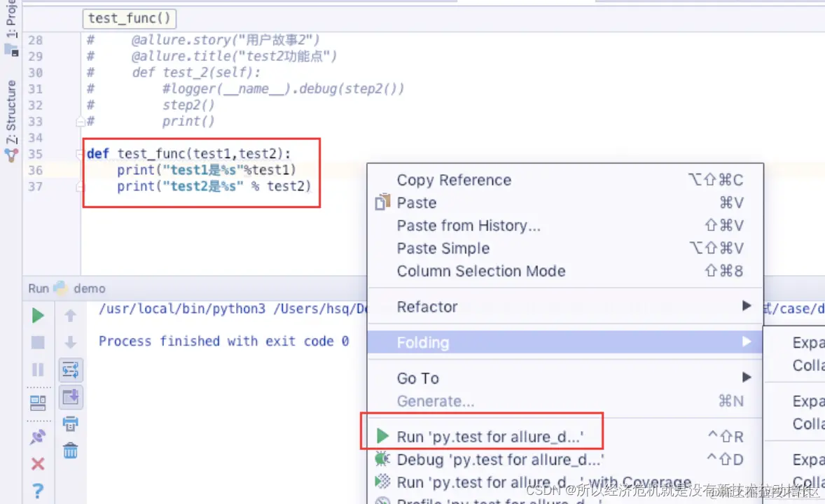Open the '1: Project' side tab
Viewport: 825px width, 504px height.
click(11, 19)
